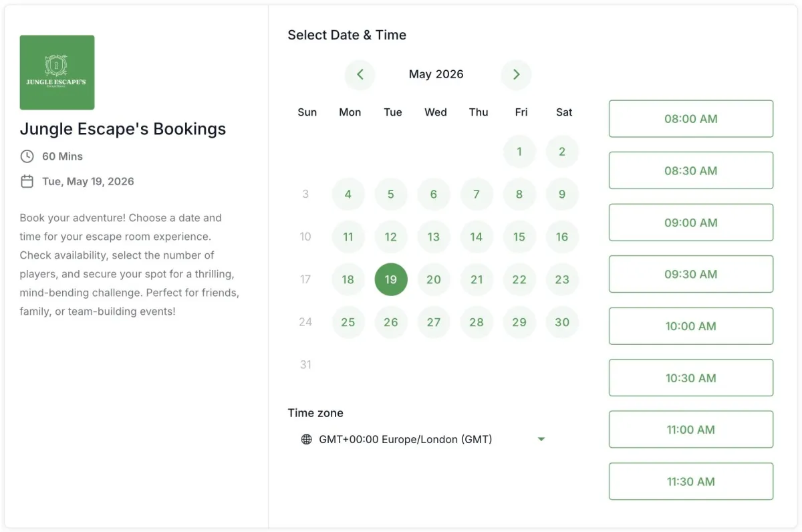This screenshot has width=802, height=532.
Task: Book the 10:30 AM time slot
Action: click(x=690, y=378)
